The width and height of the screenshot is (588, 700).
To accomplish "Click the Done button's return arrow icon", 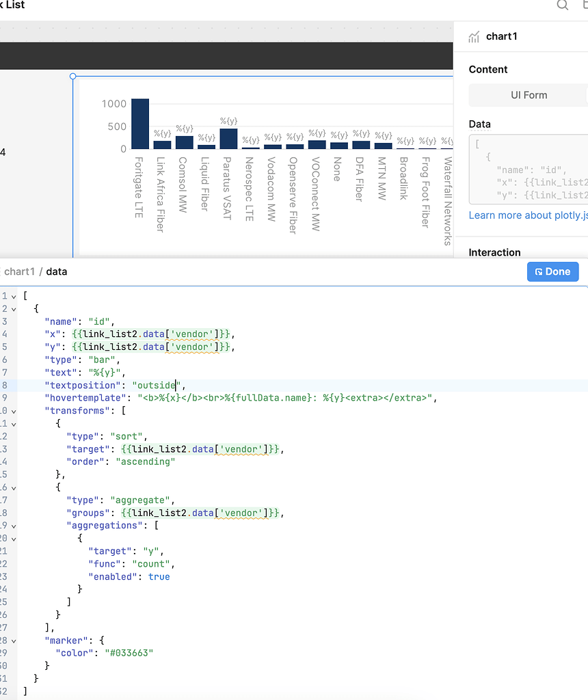I will tap(539, 271).
